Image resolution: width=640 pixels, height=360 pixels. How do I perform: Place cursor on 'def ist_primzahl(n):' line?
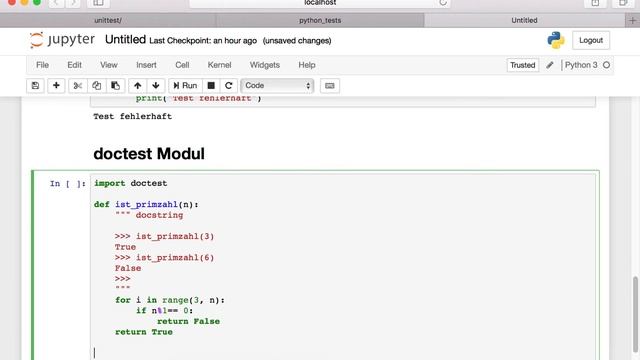coord(146,204)
